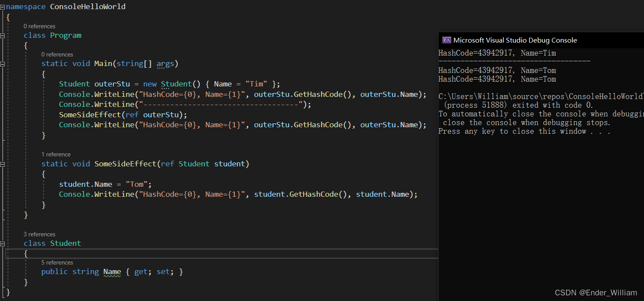Place cursor in the "Tom" string literal
This screenshot has height=301, width=644.
(x=137, y=184)
